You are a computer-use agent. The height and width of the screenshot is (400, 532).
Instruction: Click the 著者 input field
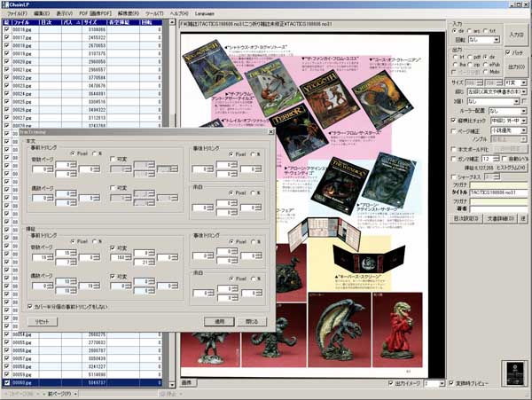[x=498, y=208]
